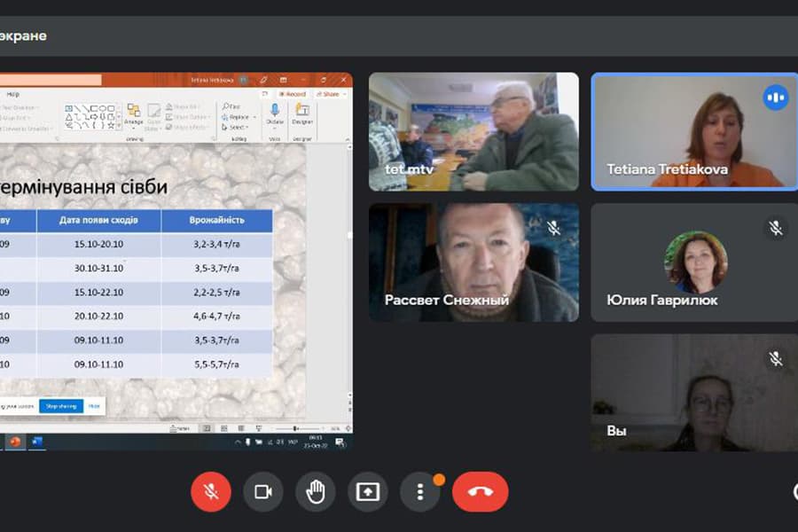This screenshot has width=798, height=532.
Task: Open the taskbar clock and date
Action: click(316, 442)
